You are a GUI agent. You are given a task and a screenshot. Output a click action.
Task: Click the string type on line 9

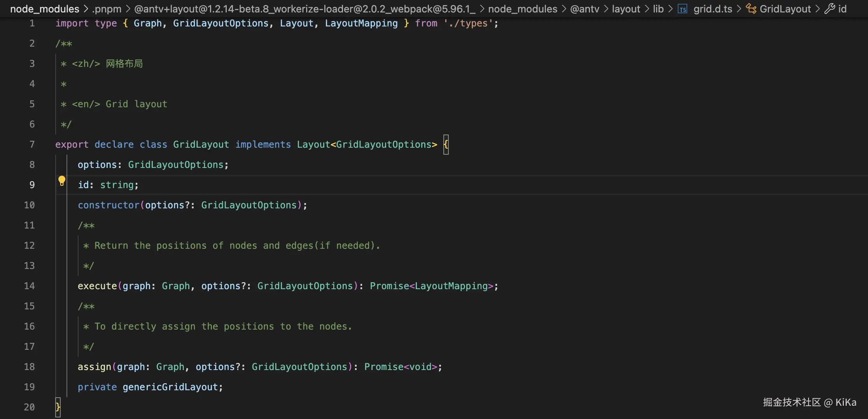coord(117,185)
